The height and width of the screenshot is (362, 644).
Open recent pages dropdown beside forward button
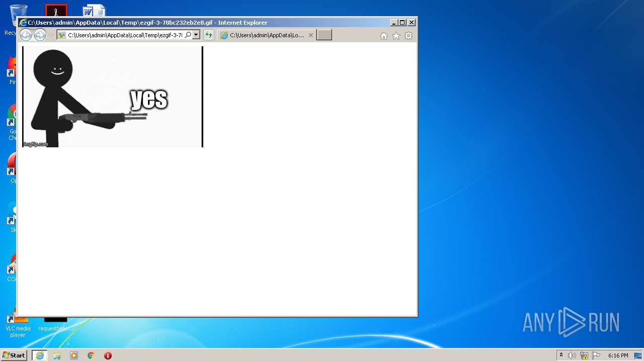click(51, 35)
